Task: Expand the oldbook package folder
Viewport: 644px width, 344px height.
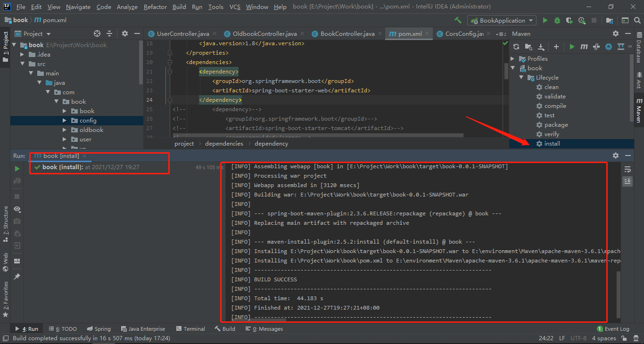Action: click(65, 130)
